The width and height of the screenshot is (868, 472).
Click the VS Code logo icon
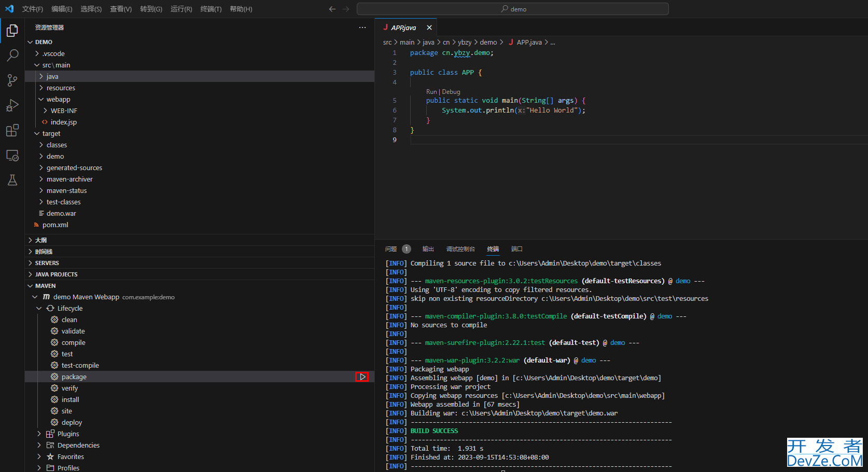9,9
